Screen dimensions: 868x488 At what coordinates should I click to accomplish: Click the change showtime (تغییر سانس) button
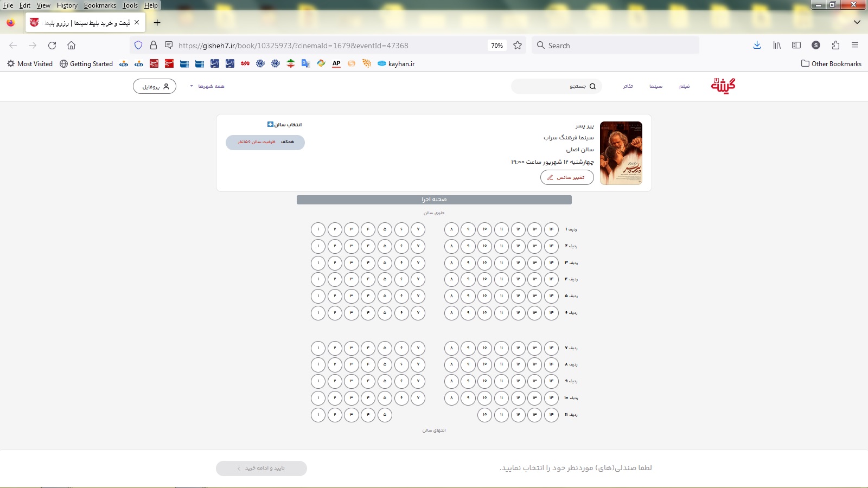click(x=567, y=177)
